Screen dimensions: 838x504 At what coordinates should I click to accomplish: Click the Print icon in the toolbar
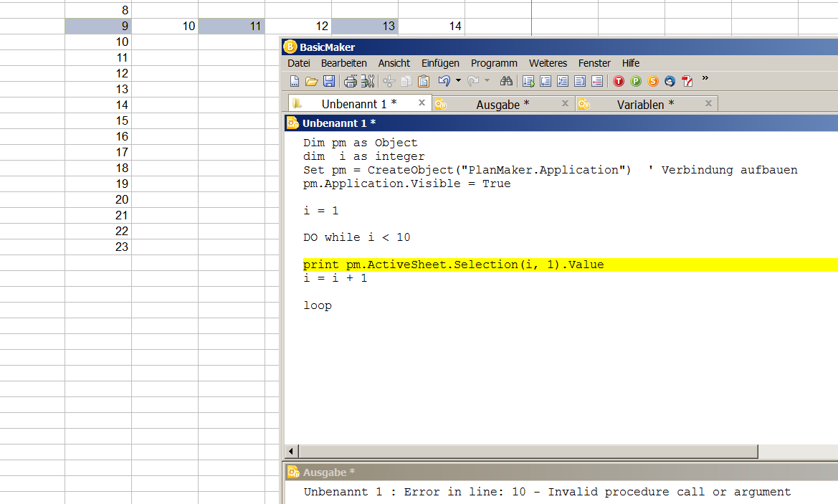point(351,81)
